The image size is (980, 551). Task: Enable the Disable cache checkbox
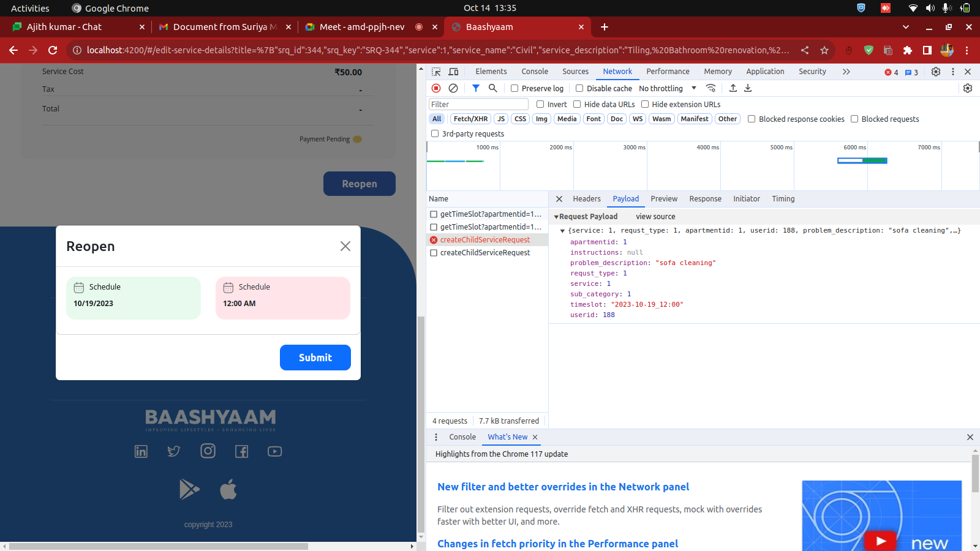579,88
